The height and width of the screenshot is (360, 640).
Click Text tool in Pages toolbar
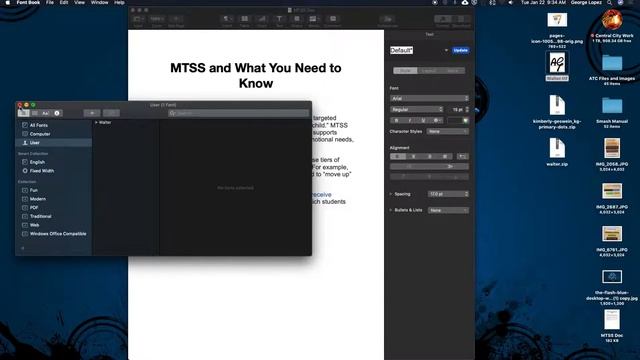(x=280, y=20)
